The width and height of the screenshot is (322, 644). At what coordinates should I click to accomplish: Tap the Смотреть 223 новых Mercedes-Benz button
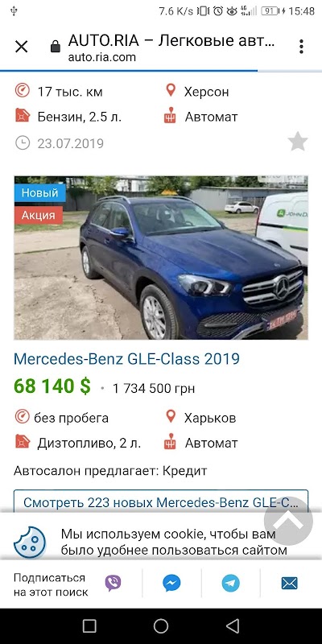coord(161,502)
